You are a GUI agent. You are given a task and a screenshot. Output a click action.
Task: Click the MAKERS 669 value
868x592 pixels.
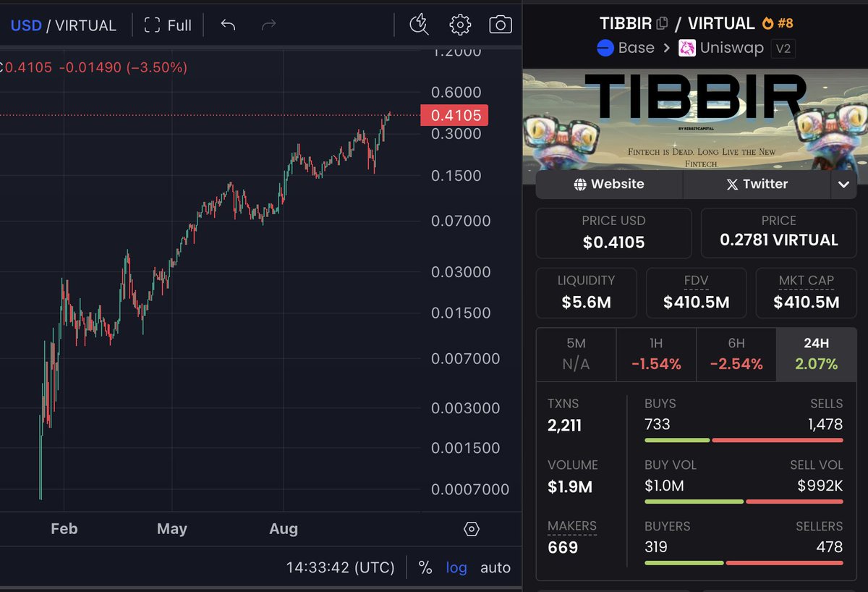coord(563,547)
